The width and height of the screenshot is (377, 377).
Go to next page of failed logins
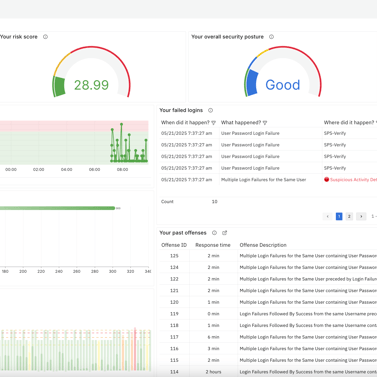[x=361, y=217]
